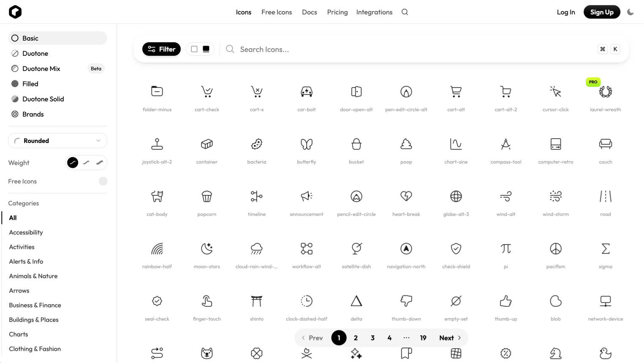The width and height of the screenshot is (644, 363).
Task: Jump to page 19
Action: pyautogui.click(x=423, y=338)
